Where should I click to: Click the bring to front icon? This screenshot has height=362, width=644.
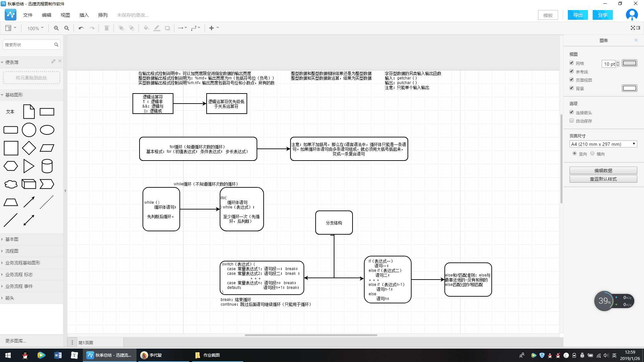tap(121, 28)
